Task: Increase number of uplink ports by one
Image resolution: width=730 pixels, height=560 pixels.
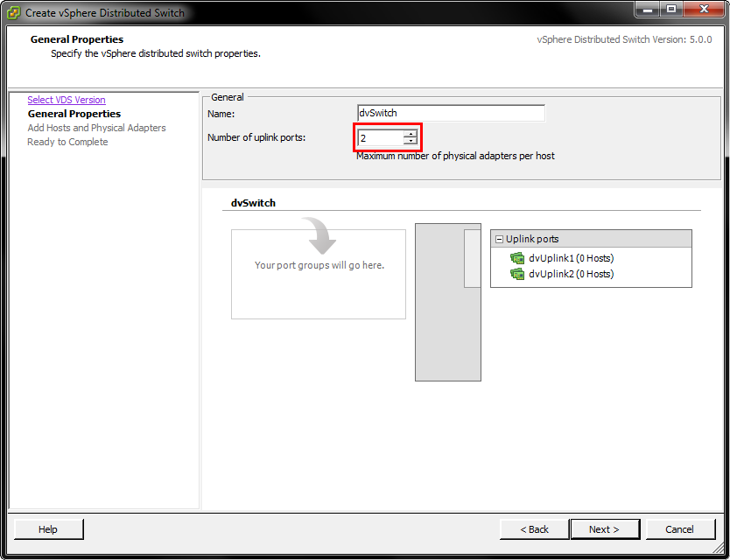Action: [x=411, y=134]
